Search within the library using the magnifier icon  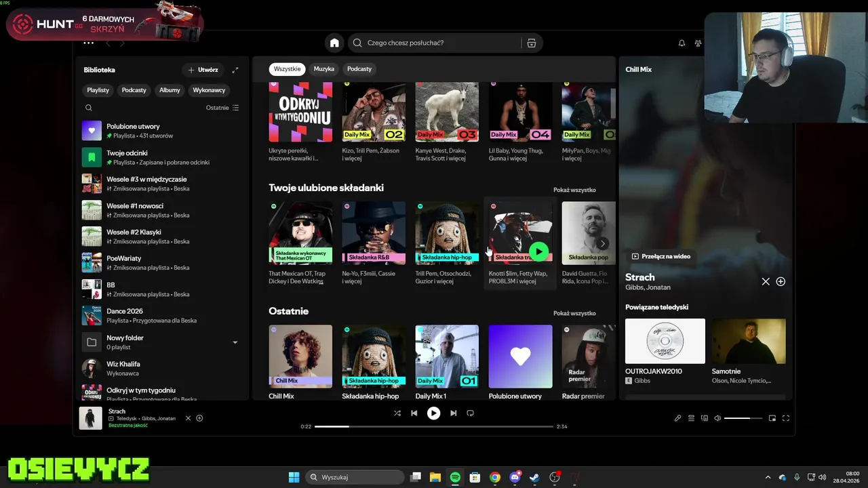tap(89, 108)
